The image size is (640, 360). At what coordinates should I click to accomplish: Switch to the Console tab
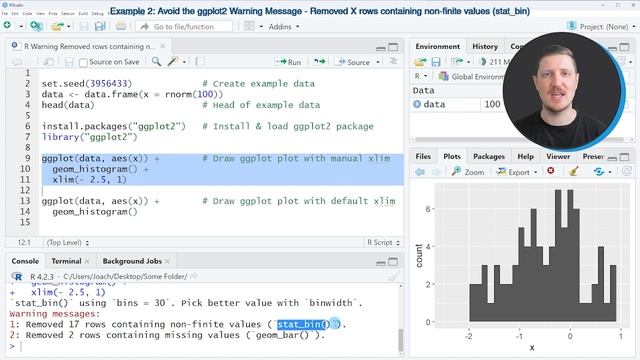25,261
